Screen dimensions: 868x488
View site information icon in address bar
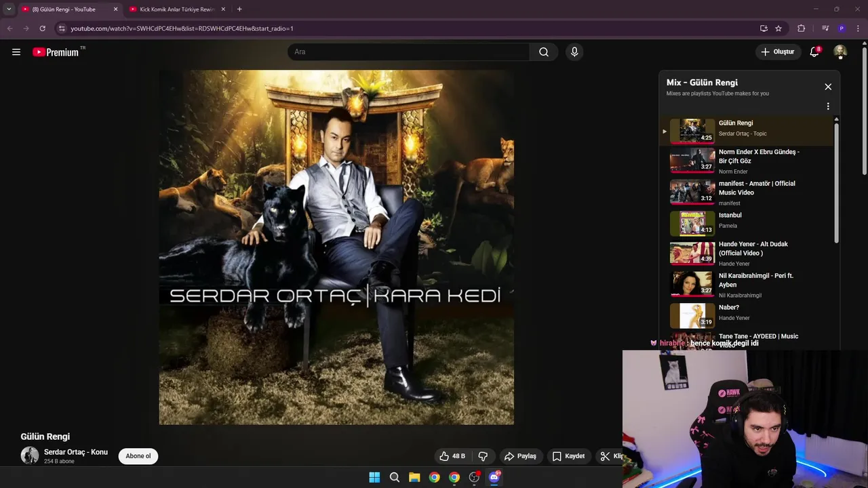tap(62, 28)
